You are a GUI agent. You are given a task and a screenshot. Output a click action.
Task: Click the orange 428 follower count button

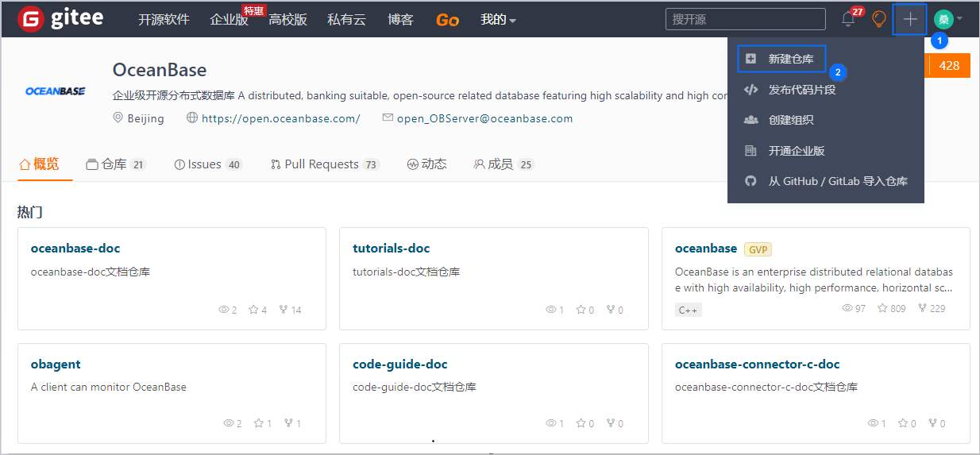pyautogui.click(x=949, y=66)
